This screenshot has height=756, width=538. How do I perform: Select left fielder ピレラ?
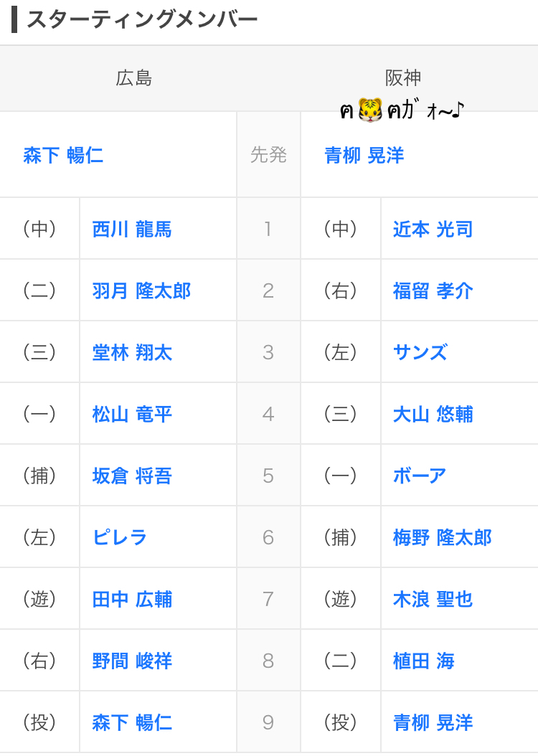(120, 538)
